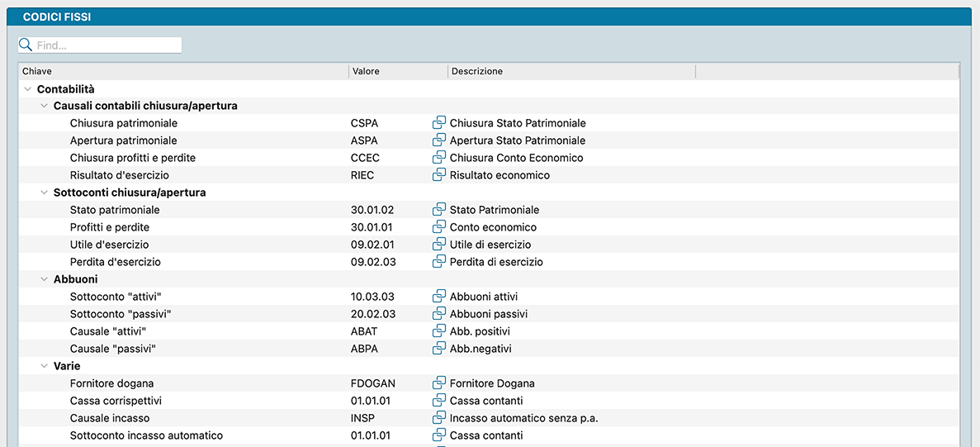Click link icon beside Risultato economico
The height and width of the screenshot is (447, 980).
(x=439, y=175)
